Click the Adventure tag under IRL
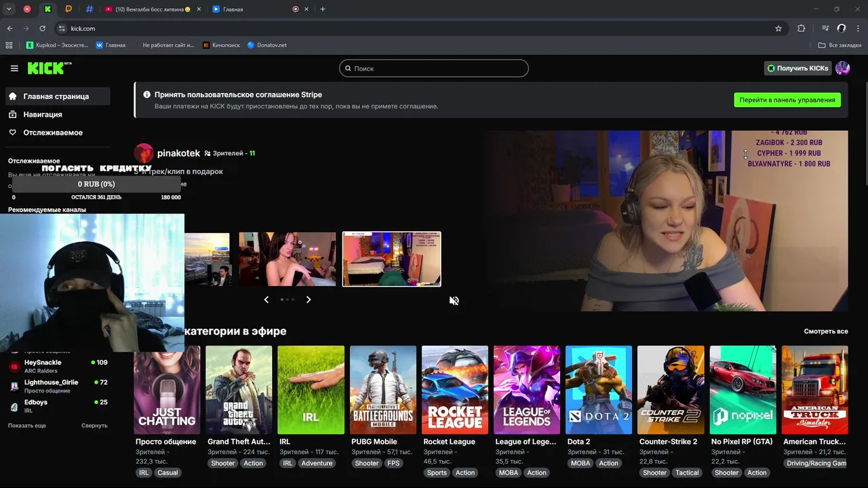Viewport: 868px width, 488px height. [x=317, y=464]
